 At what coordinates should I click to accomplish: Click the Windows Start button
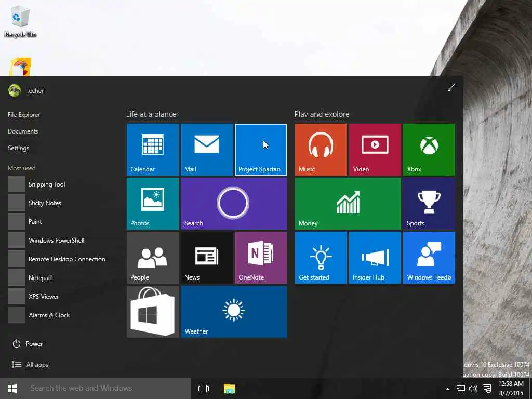point(12,389)
